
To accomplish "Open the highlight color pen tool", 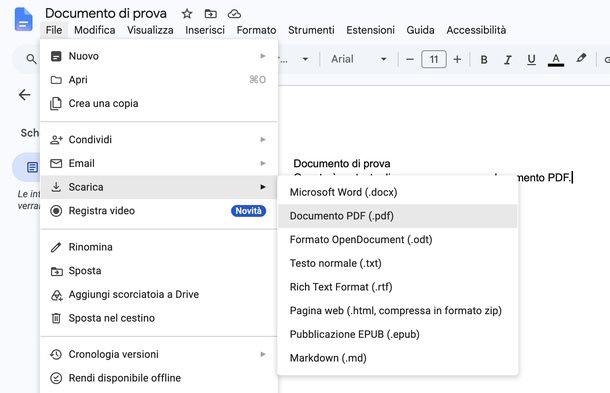I will point(581,59).
